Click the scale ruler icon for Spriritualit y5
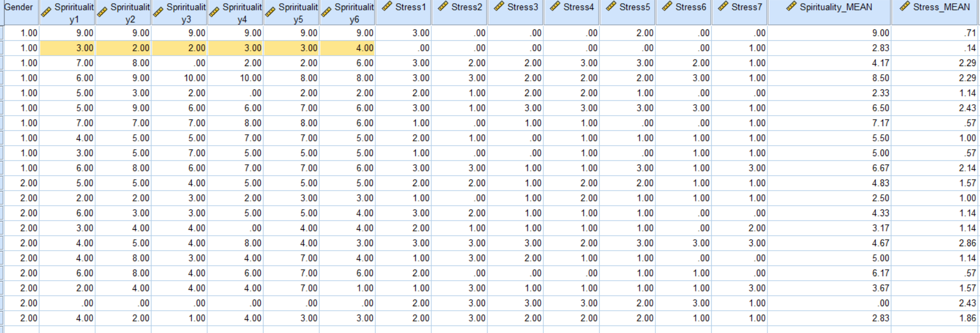980x333 pixels. [270, 12]
